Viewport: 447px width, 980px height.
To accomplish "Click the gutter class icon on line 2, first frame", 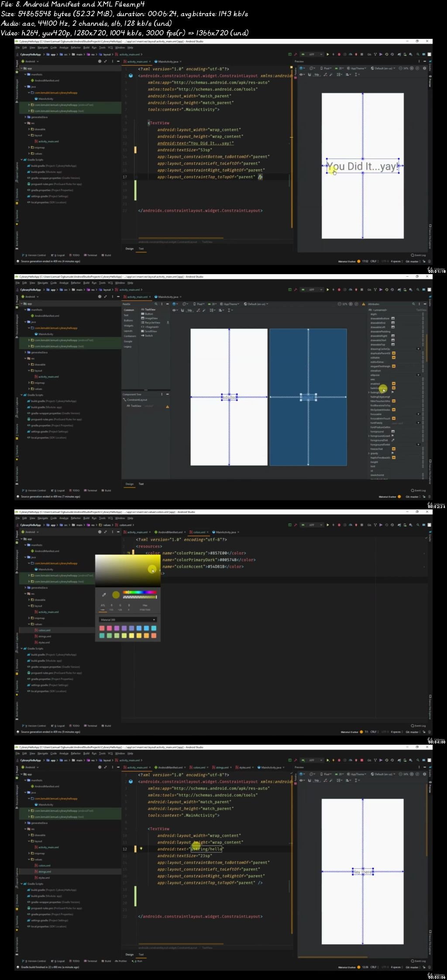I will [131, 76].
